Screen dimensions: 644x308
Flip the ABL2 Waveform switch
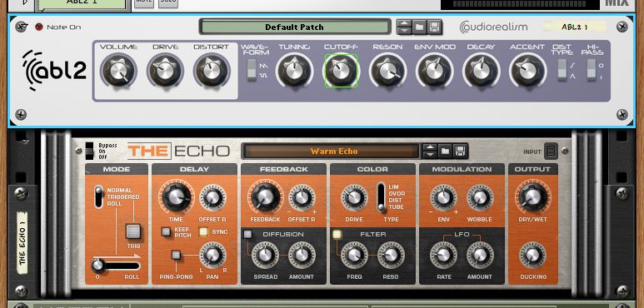tap(252, 70)
